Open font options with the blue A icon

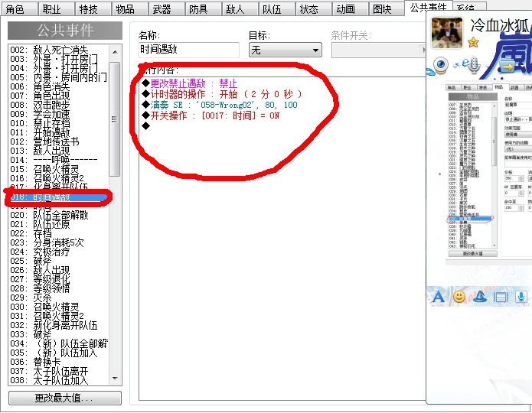[439, 297]
